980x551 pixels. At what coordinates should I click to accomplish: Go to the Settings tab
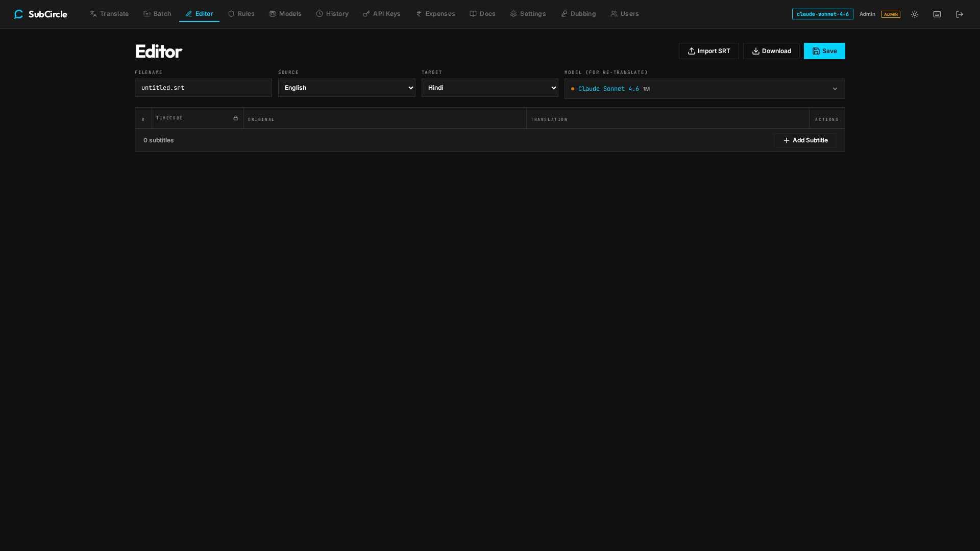click(x=528, y=14)
